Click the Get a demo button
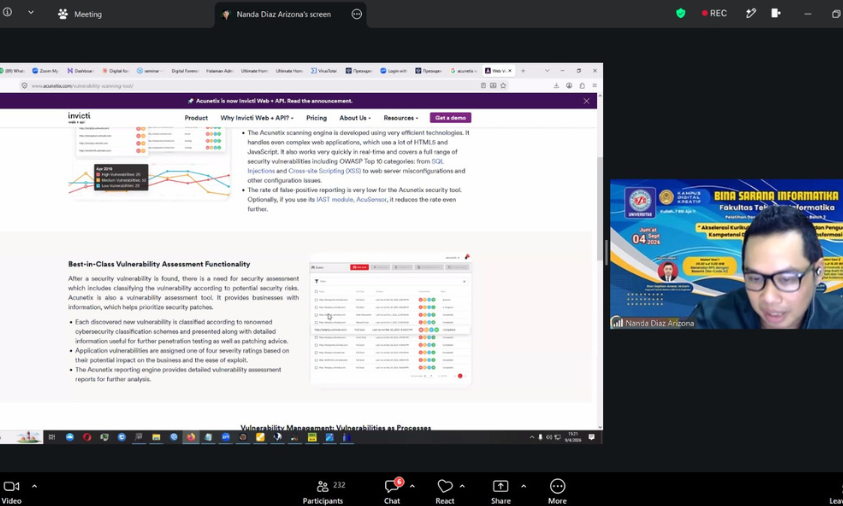Screen dimensions: 843x506 click(451, 118)
